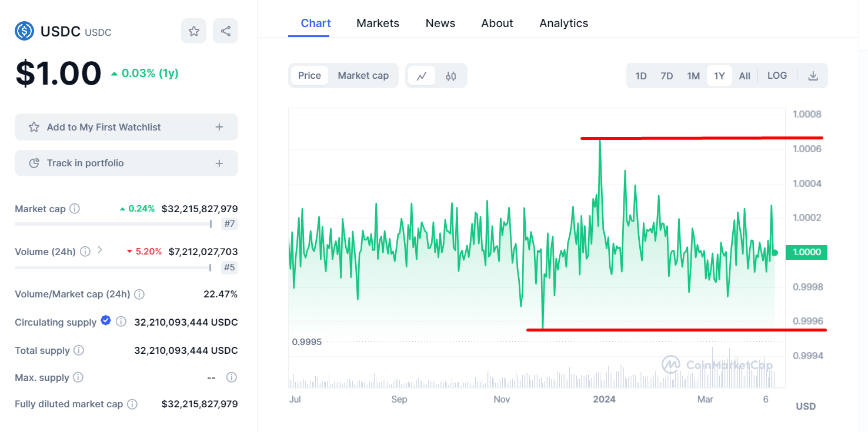Click the current price 1.0000 label

point(806,252)
